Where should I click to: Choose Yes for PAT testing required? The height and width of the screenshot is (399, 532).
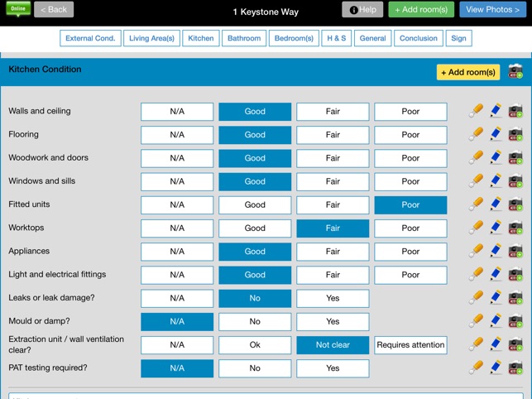pos(333,368)
